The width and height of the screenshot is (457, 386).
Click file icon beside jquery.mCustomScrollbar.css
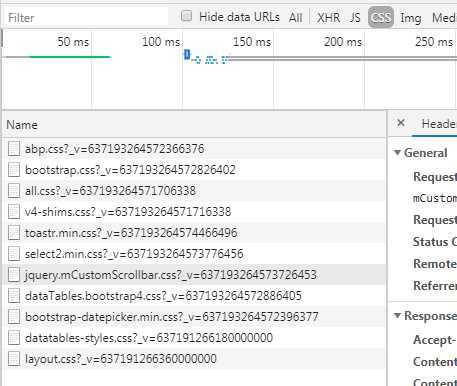[x=14, y=275]
